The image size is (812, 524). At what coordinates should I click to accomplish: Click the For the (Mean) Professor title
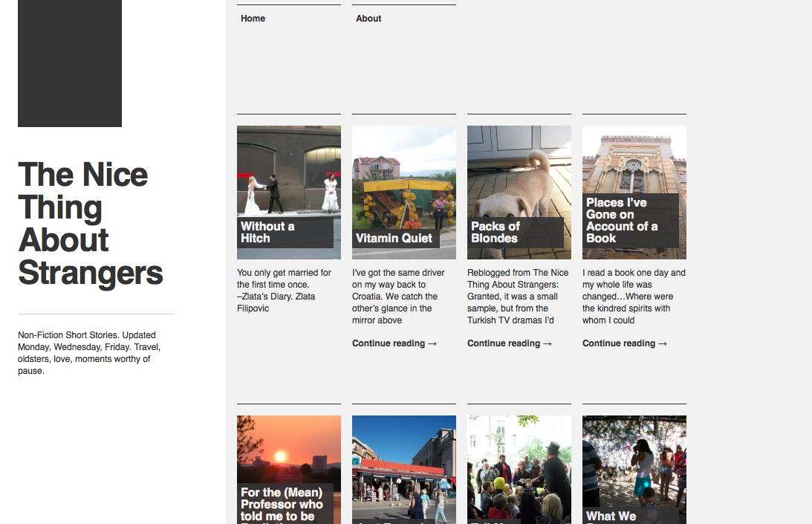pyautogui.click(x=282, y=505)
